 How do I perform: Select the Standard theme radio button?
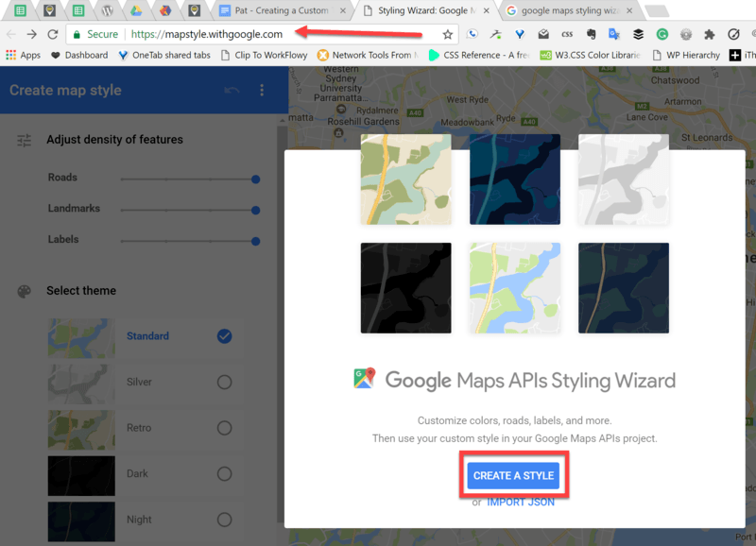click(x=224, y=336)
